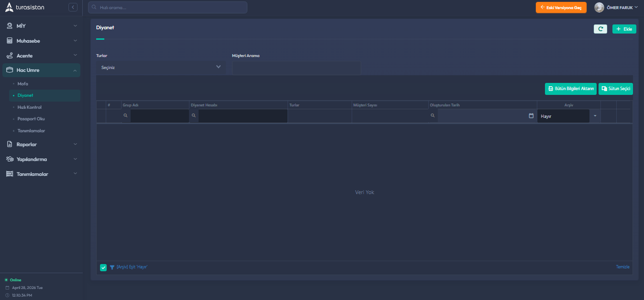Click the green refresh icon button

click(x=600, y=29)
